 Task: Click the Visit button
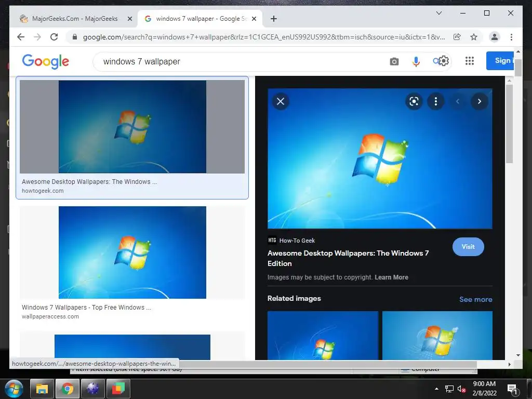[468, 247]
